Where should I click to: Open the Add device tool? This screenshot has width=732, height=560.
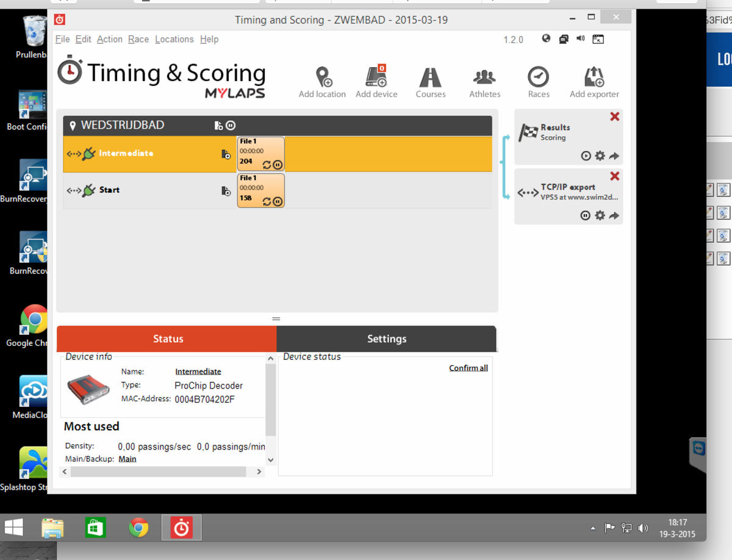point(376,82)
